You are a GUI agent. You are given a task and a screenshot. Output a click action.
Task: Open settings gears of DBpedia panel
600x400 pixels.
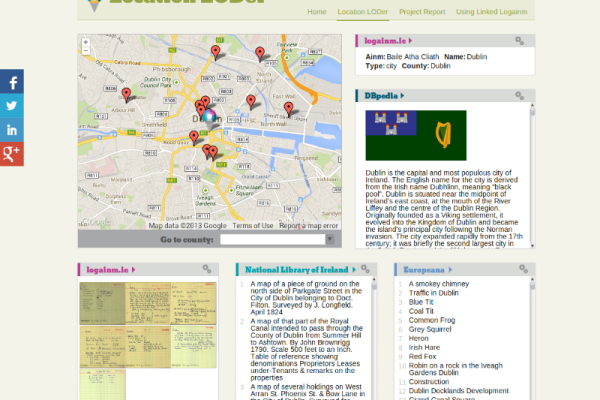519,95
